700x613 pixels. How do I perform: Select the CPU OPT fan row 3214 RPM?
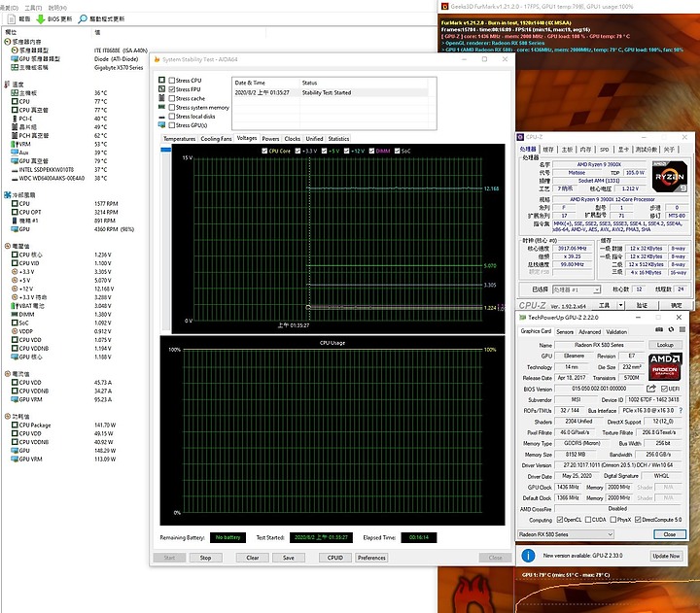pos(65,213)
